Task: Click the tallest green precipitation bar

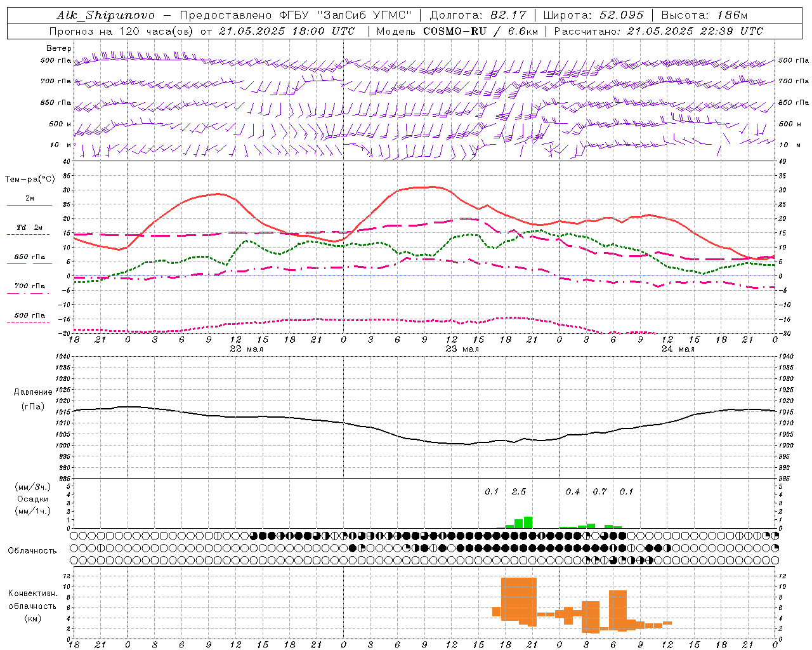Action: pyautogui.click(x=528, y=522)
